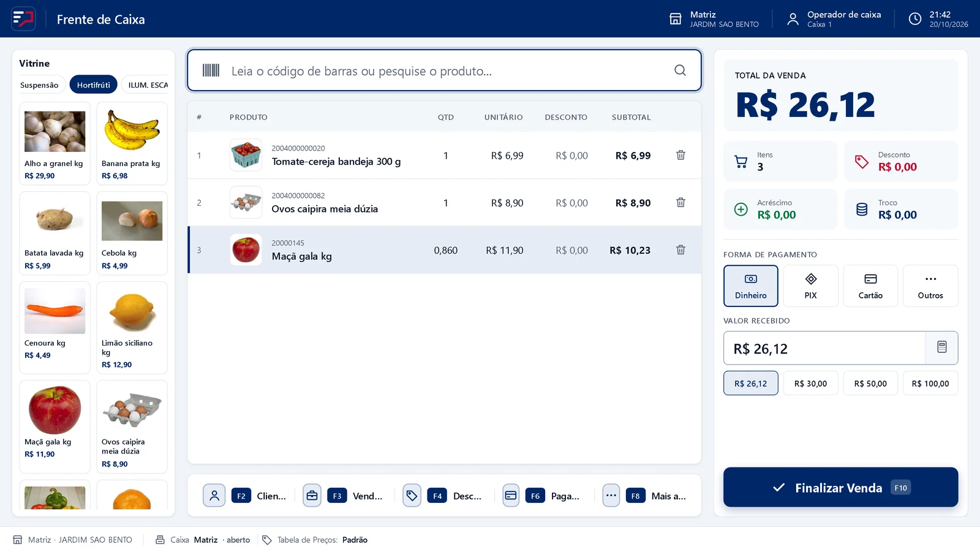The height and width of the screenshot is (552, 980).
Task: Click the search magnifier icon
Action: pyautogui.click(x=680, y=70)
